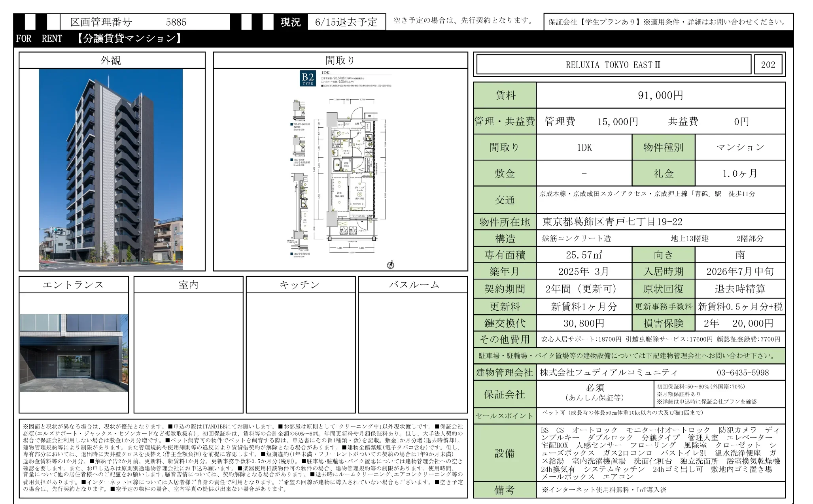Click room number 202 box
Viewport: 813px width, 504px height.
[768, 65]
